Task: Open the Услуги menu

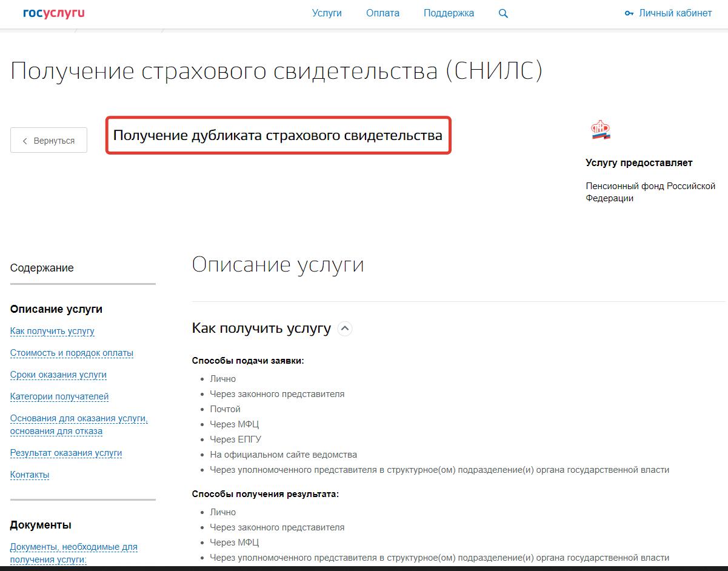Action: click(327, 13)
